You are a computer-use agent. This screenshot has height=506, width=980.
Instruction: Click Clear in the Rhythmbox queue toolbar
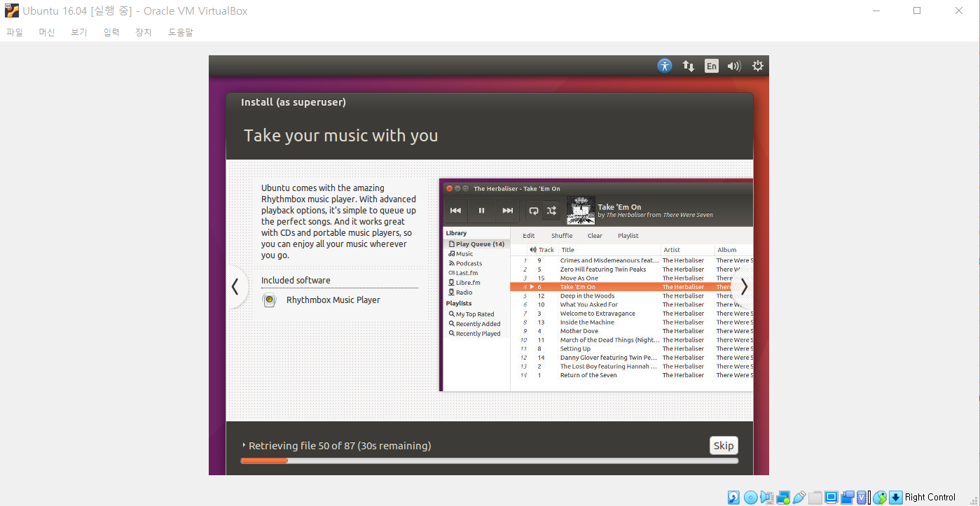(x=595, y=236)
